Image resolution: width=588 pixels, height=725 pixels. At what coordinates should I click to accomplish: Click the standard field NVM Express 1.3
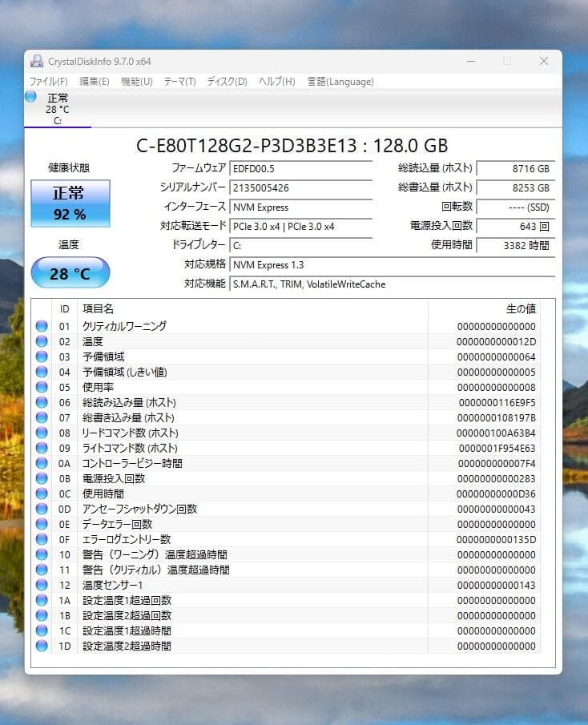392,265
